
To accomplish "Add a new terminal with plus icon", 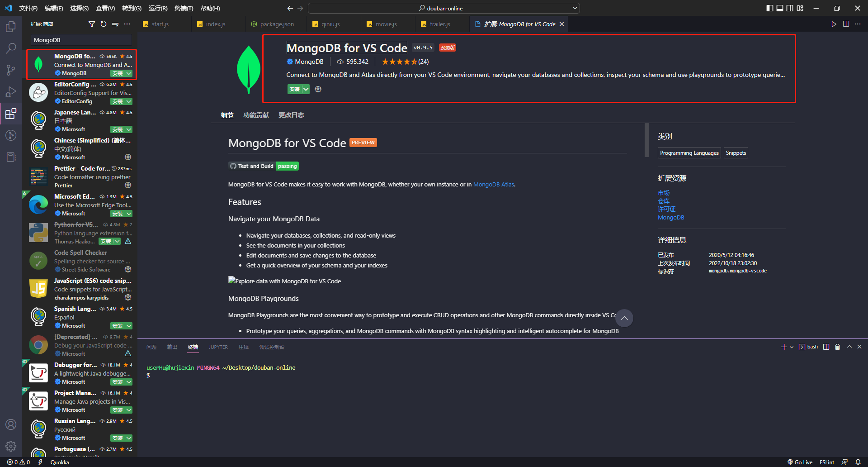I will (x=784, y=347).
